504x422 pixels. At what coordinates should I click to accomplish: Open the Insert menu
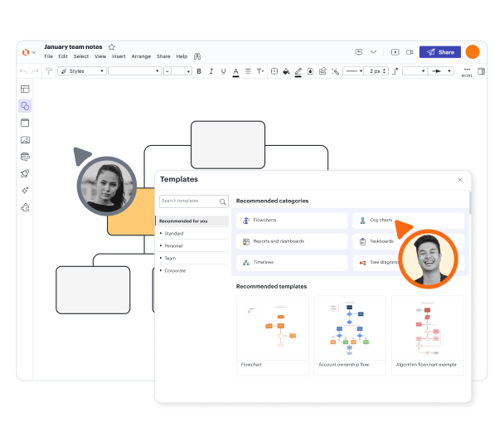[x=119, y=56]
